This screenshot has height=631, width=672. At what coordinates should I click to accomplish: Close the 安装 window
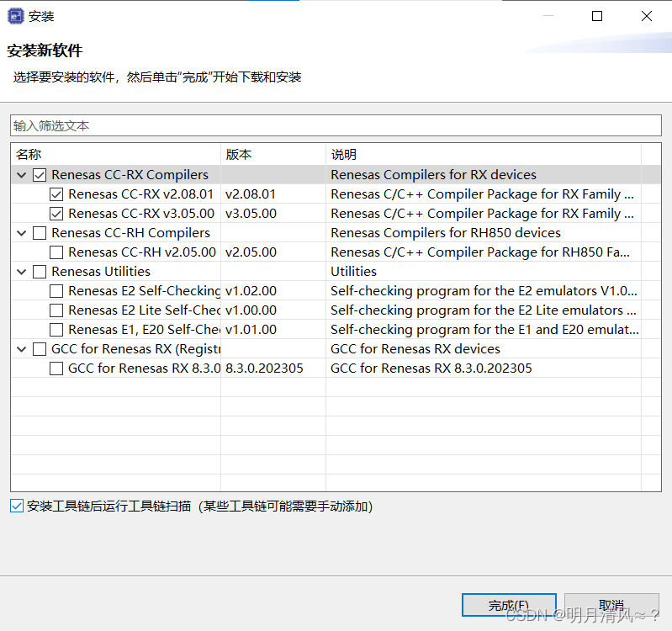tap(646, 16)
